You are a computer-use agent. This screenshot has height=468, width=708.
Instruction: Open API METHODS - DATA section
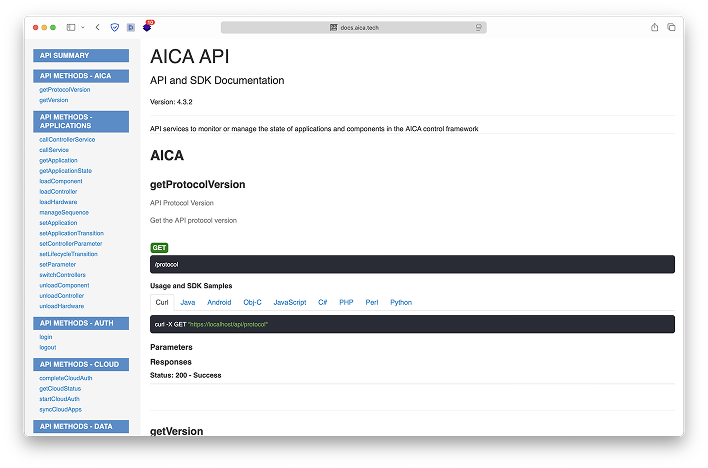point(81,426)
